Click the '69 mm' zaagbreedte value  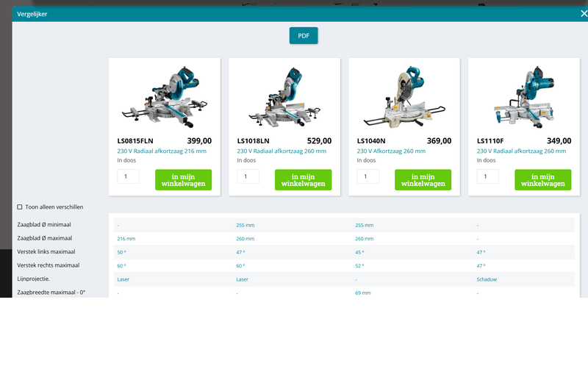[x=362, y=293]
